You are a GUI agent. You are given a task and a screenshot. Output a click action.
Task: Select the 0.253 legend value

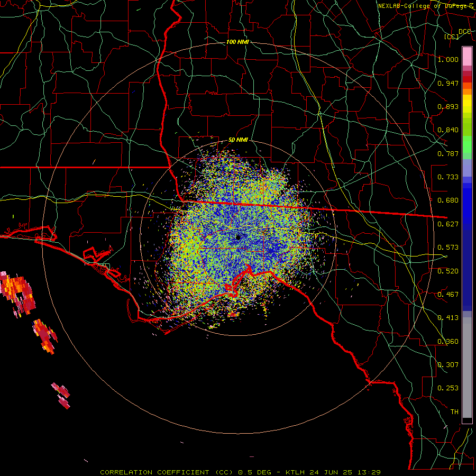(x=448, y=388)
